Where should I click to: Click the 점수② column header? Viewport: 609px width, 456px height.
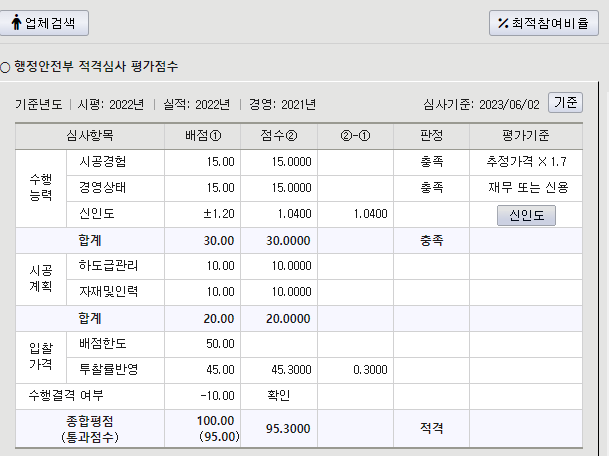(278, 136)
